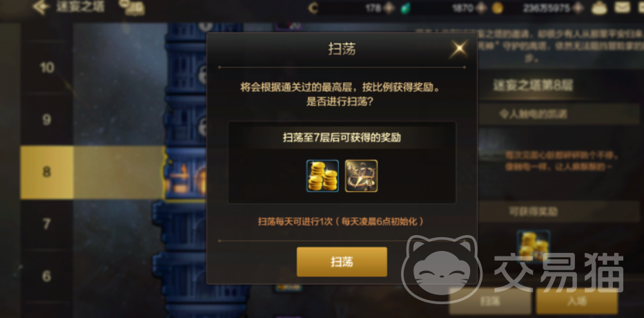The width and height of the screenshot is (644, 318).
Task: Add gold via plus next to 236万5975
Action: pyautogui.click(x=578, y=8)
